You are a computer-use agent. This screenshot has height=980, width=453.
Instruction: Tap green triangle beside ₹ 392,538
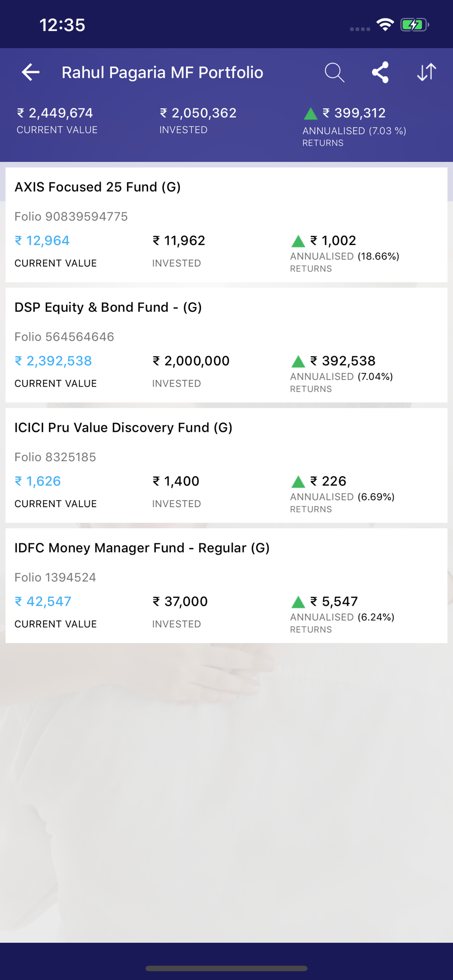click(298, 362)
